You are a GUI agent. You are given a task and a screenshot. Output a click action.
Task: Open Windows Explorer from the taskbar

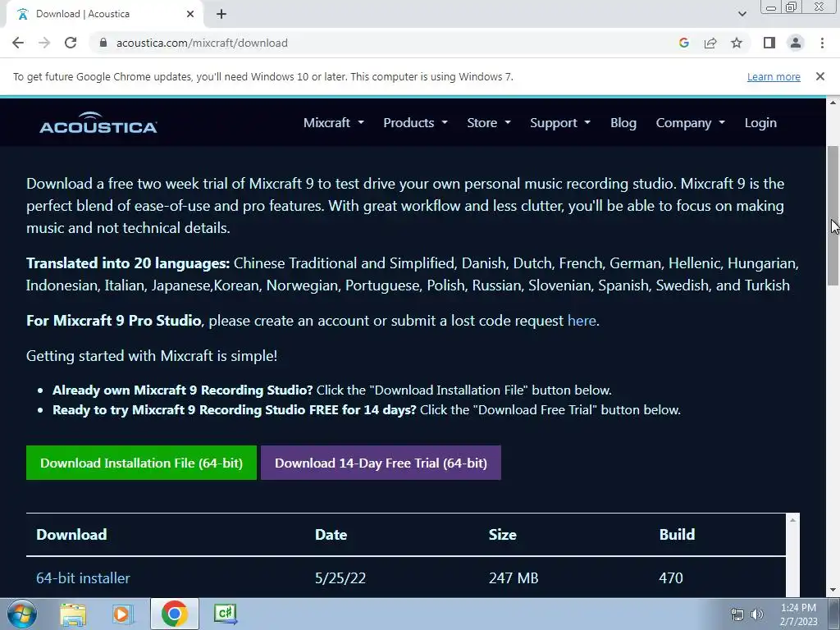[x=73, y=614]
